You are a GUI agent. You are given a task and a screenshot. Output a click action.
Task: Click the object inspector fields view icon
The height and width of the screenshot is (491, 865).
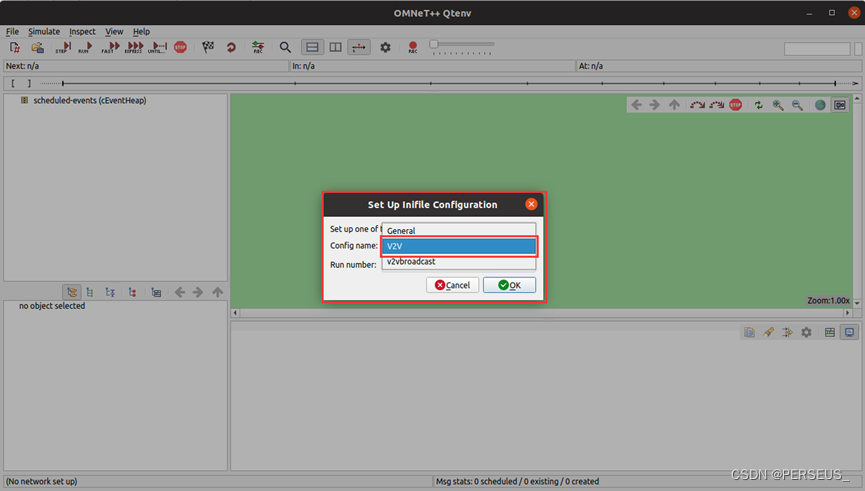[156, 292]
